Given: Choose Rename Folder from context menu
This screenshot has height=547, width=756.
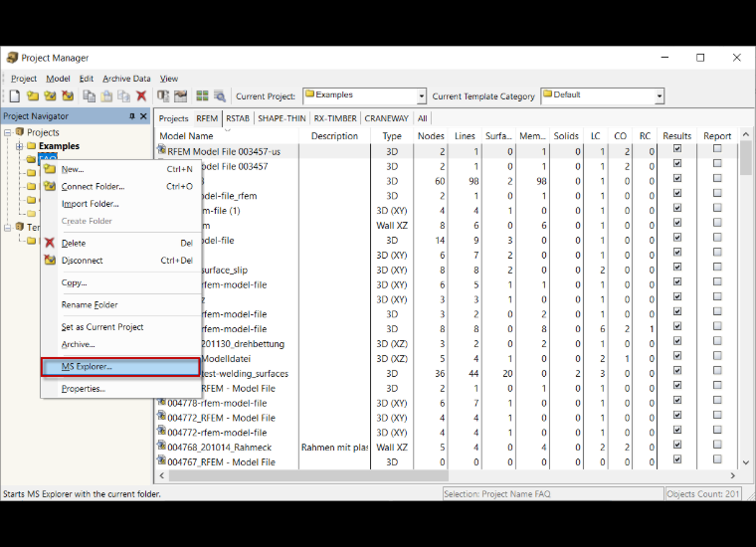Looking at the screenshot, I should 120,304.
